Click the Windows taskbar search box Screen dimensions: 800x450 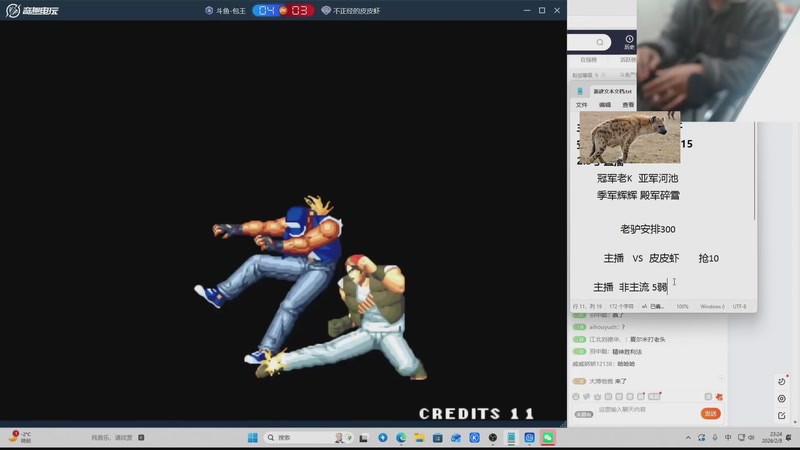click(x=309, y=438)
